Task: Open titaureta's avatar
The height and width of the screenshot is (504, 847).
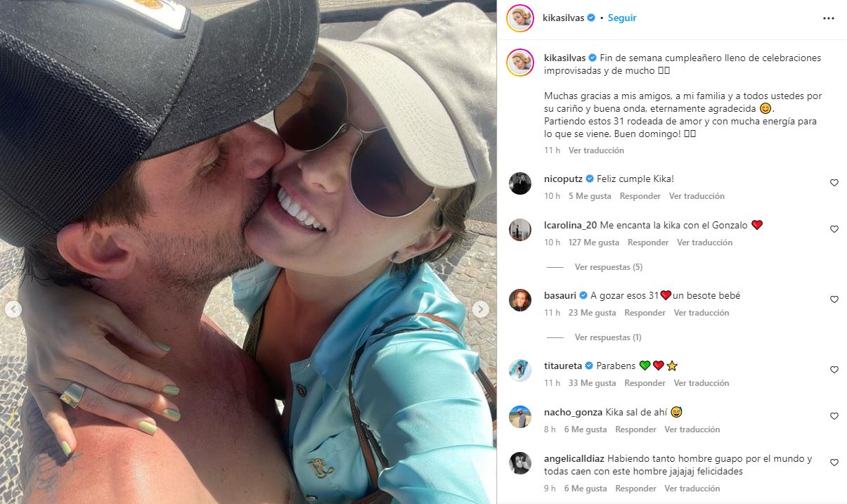Action: coord(520,370)
